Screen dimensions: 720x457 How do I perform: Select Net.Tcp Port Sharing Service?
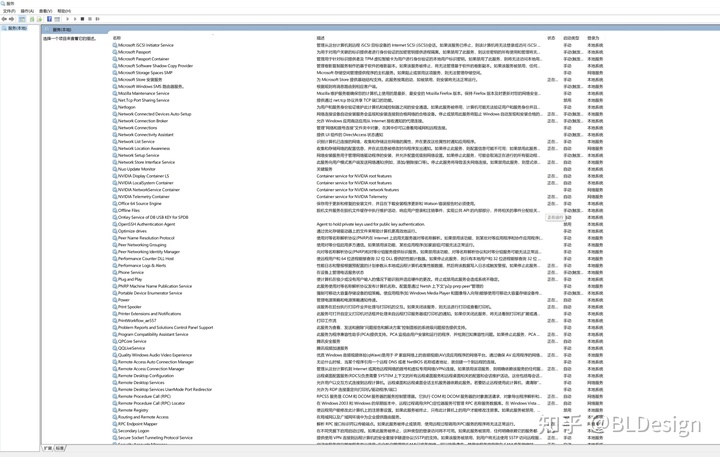pos(143,100)
